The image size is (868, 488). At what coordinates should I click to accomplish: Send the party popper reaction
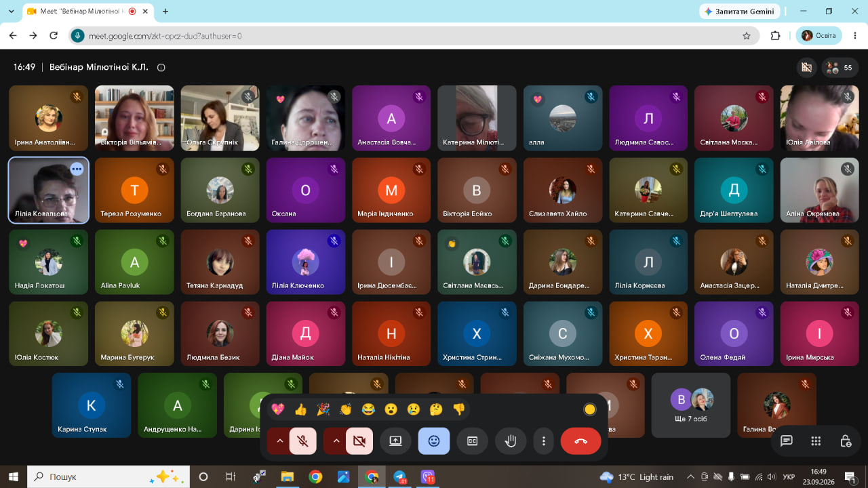[323, 409]
